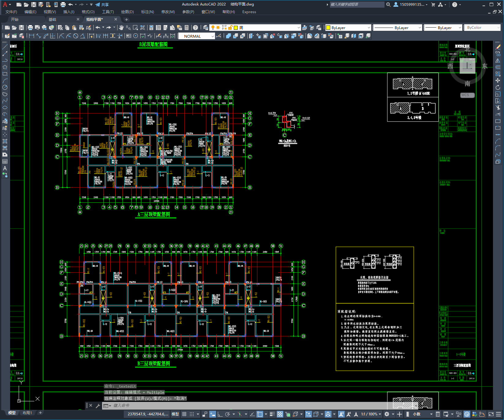Add a new drawing tab with plus

(127, 19)
